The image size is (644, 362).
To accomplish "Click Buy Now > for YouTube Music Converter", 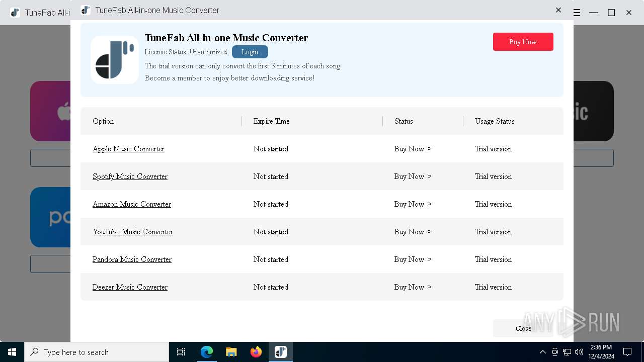I will click(x=413, y=232).
